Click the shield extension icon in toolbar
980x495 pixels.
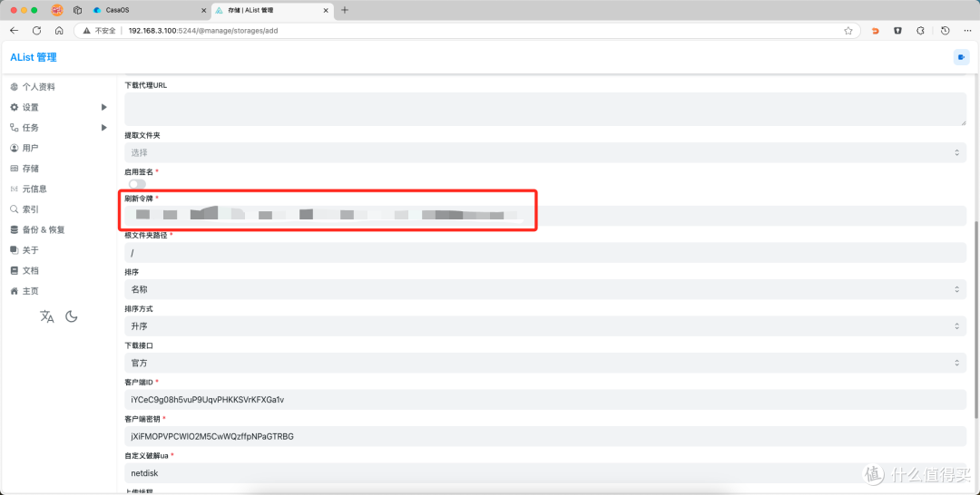(897, 31)
